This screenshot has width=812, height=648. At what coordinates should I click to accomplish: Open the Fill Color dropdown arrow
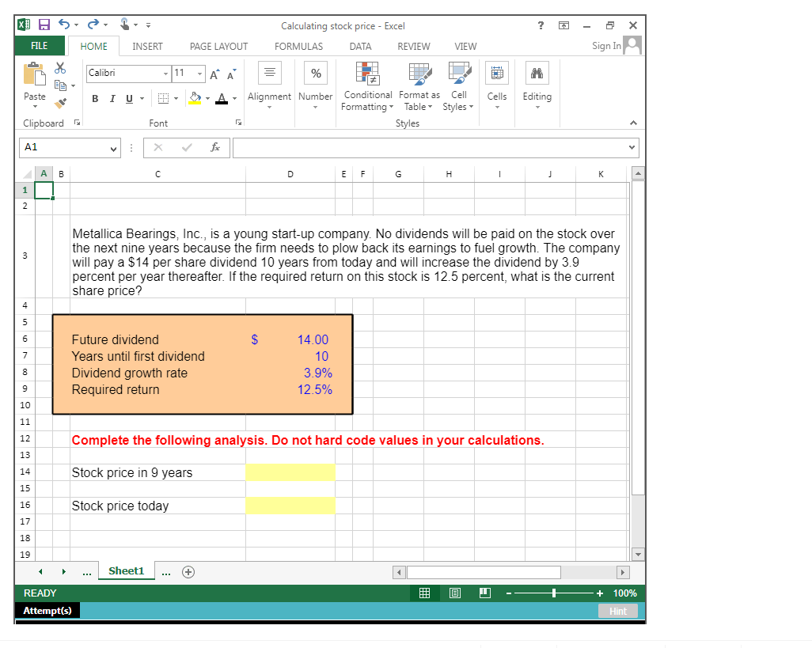tap(206, 98)
